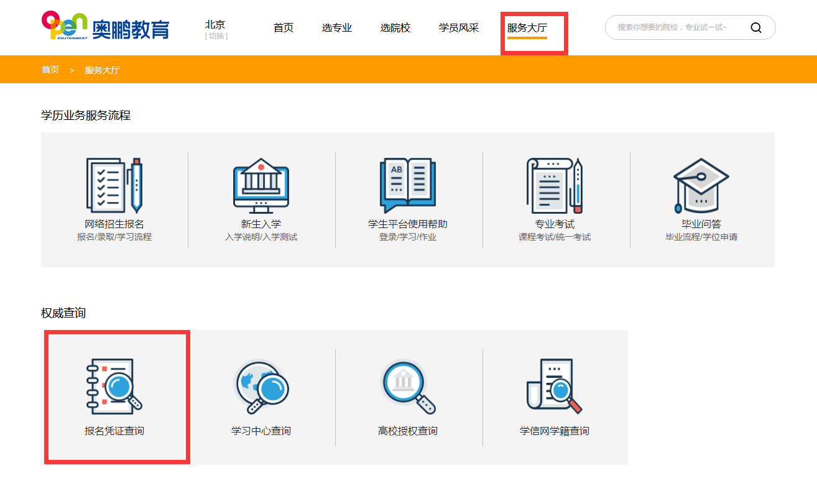Click the search magnifier icon
817x504 pixels.
pyautogui.click(x=756, y=27)
